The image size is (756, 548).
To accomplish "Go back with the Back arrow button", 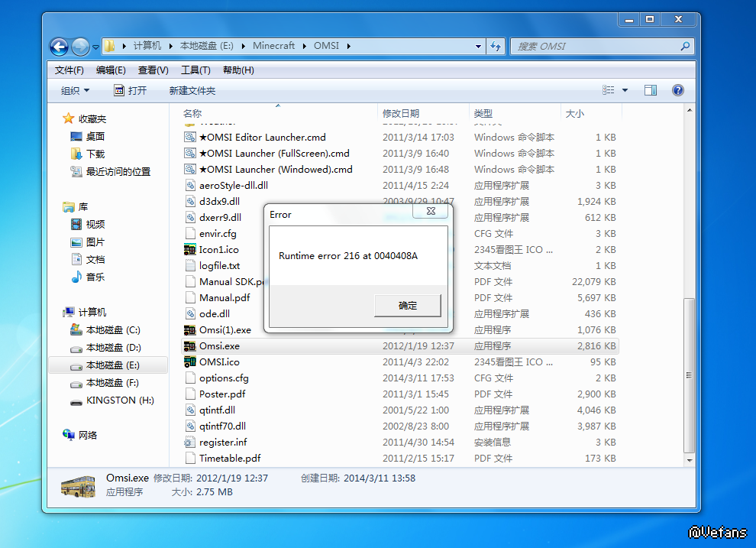I will click(x=60, y=47).
